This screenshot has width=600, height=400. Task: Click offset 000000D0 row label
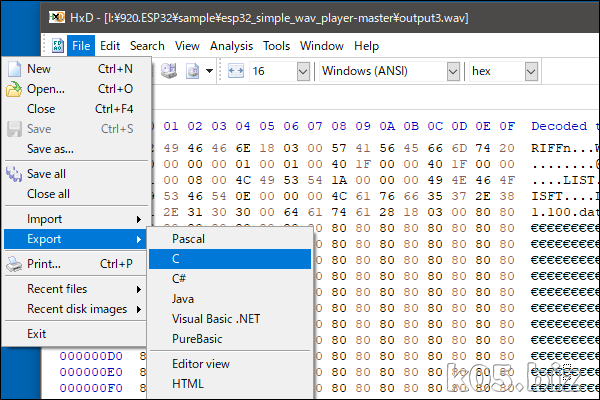point(91,356)
